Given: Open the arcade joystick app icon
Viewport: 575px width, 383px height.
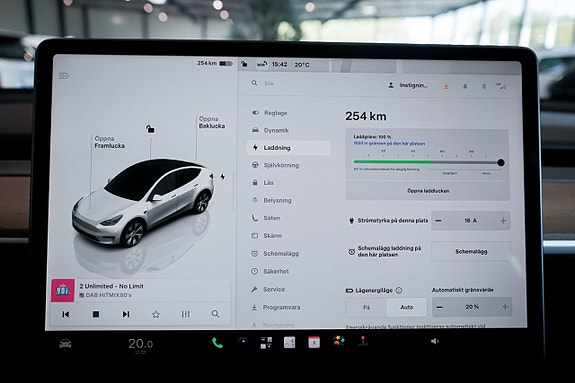Looking at the screenshot, I should coord(363,341).
